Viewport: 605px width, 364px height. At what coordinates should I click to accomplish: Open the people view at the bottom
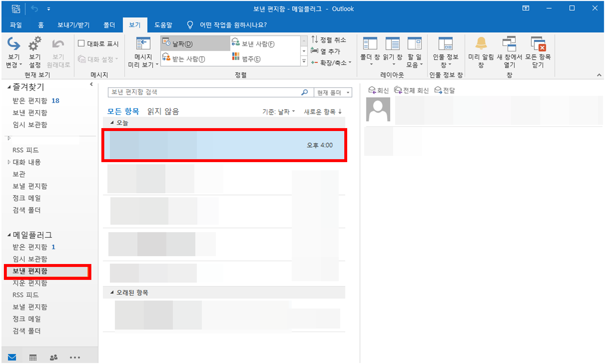coord(53,357)
